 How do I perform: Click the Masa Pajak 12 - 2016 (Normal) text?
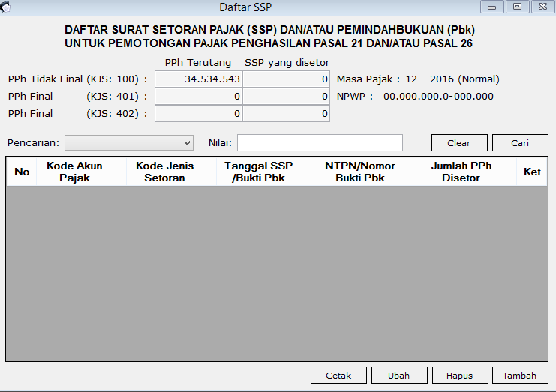point(418,79)
